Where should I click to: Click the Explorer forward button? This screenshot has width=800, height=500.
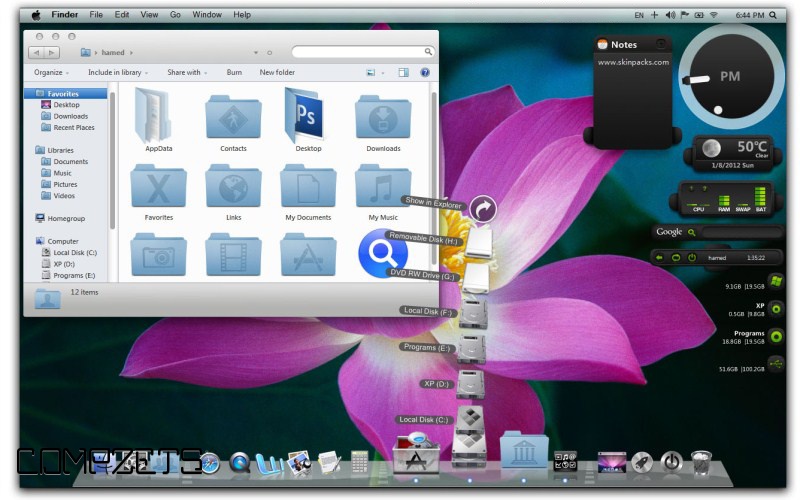click(x=52, y=53)
